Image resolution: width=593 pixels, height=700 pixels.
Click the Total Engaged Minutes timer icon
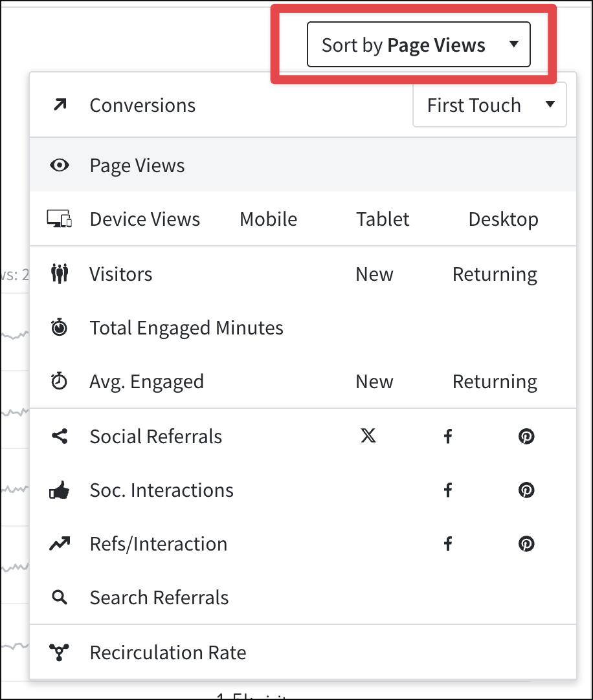click(x=59, y=327)
